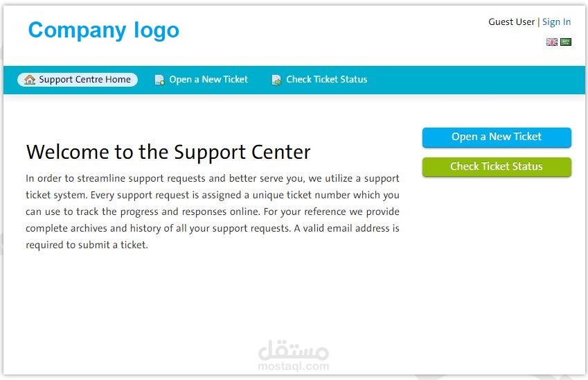Image resolution: width=588 pixels, height=380 pixels.
Task: Click the empty teal navigation bar area
Action: pyautogui.click(x=471, y=80)
